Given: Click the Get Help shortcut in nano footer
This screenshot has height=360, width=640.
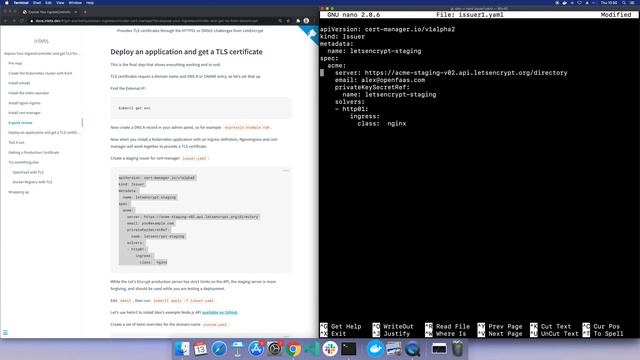Looking at the screenshot, I should pyautogui.click(x=341, y=327).
